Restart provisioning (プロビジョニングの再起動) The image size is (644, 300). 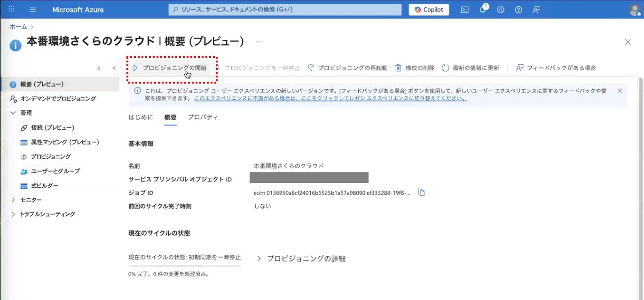pyautogui.click(x=348, y=68)
